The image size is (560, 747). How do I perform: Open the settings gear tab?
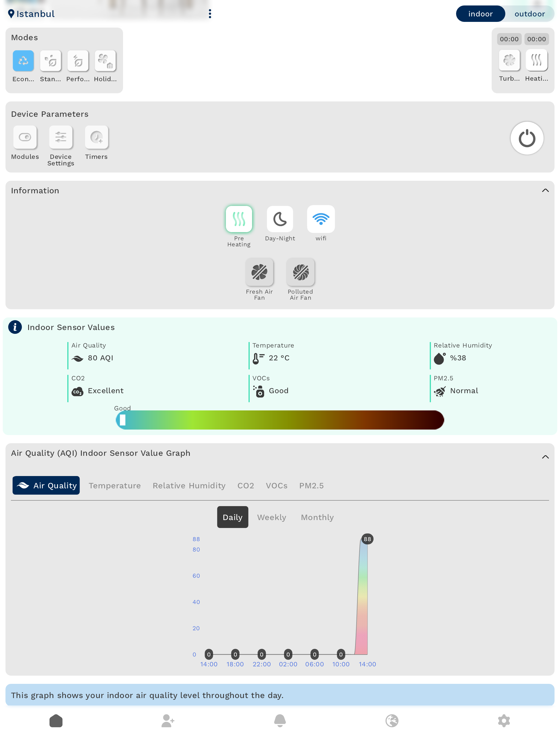coord(504,721)
